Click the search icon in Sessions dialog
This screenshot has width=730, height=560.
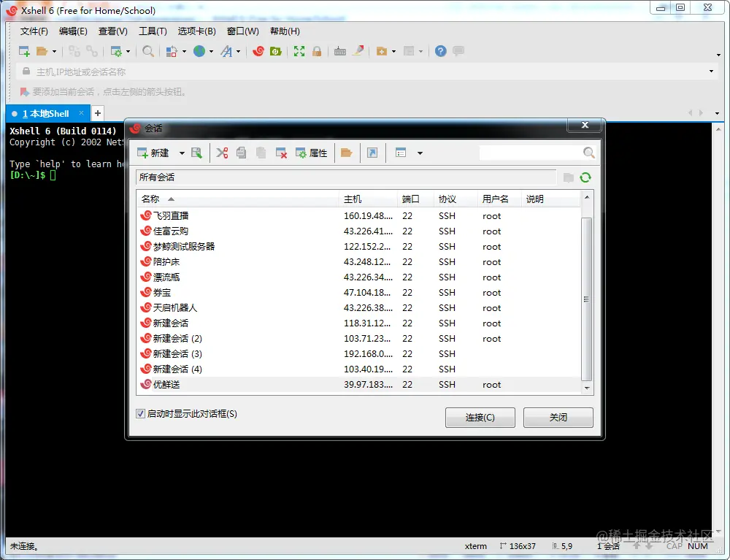click(x=588, y=153)
